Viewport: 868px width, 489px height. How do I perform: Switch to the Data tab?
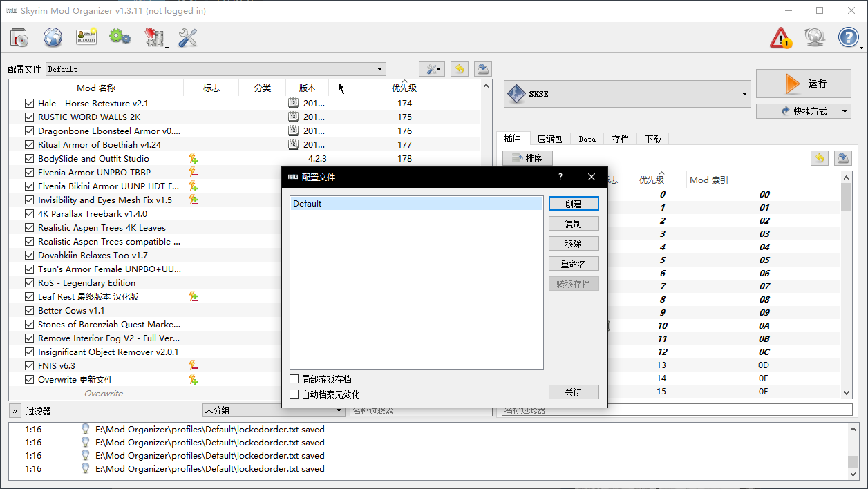(x=587, y=139)
